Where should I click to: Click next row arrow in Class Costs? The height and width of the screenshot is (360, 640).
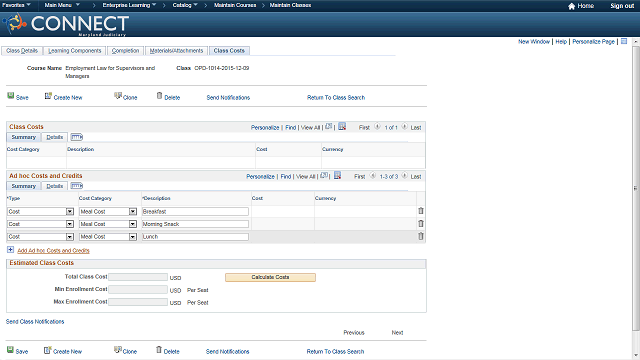[404, 127]
